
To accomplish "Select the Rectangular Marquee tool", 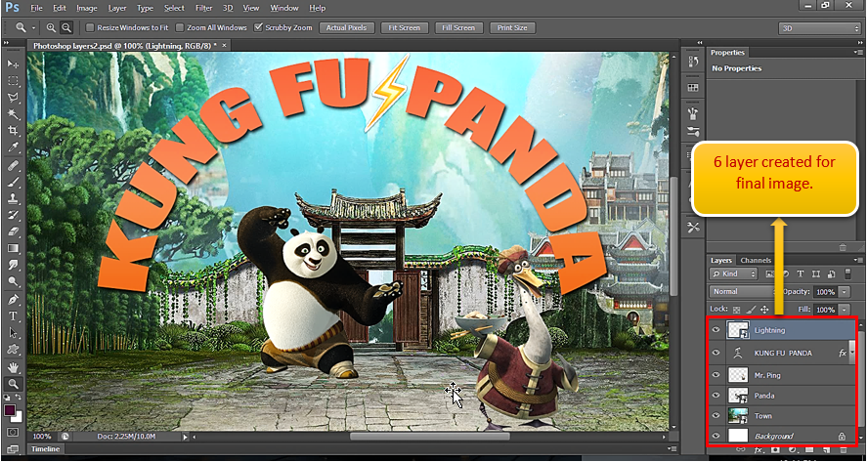I will click(x=14, y=81).
